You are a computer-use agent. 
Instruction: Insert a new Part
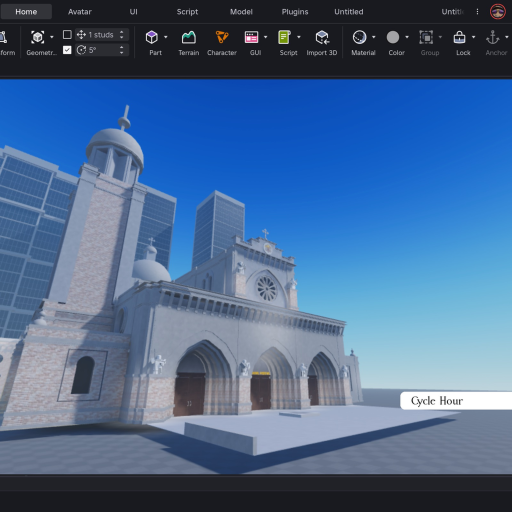pyautogui.click(x=152, y=37)
